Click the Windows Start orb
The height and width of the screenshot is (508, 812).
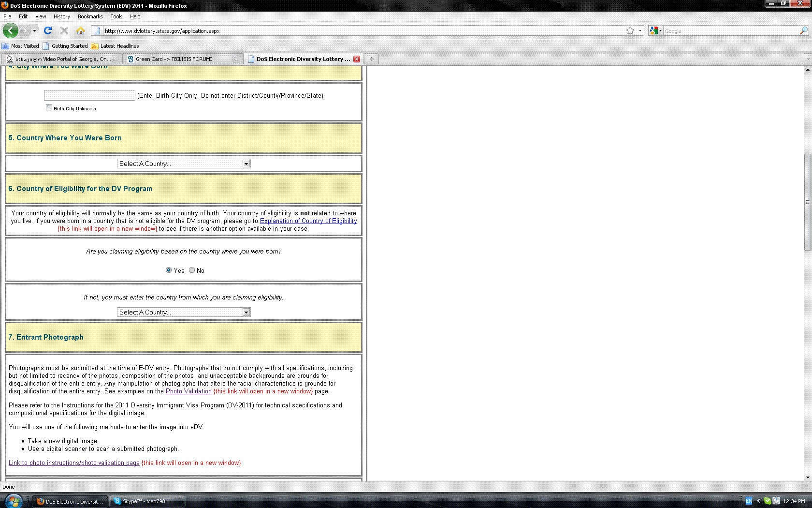13,501
